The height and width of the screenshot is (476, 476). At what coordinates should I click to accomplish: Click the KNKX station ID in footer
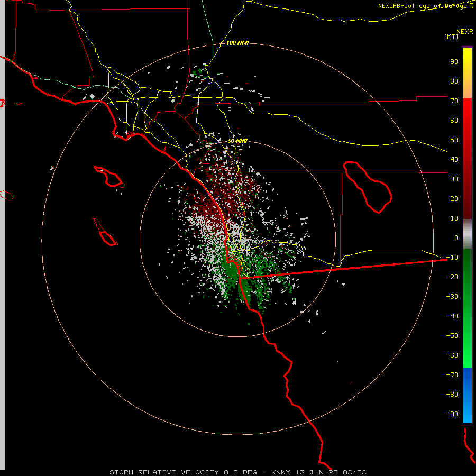click(280, 472)
